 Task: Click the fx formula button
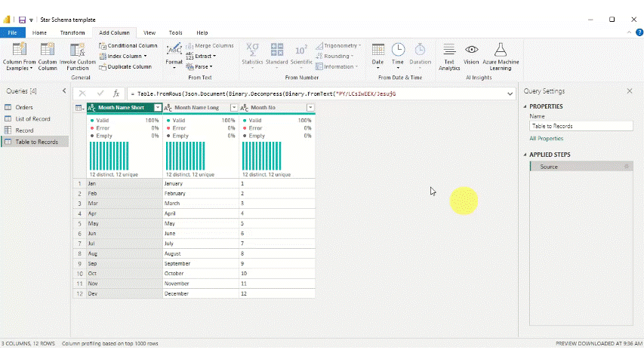[116, 94]
